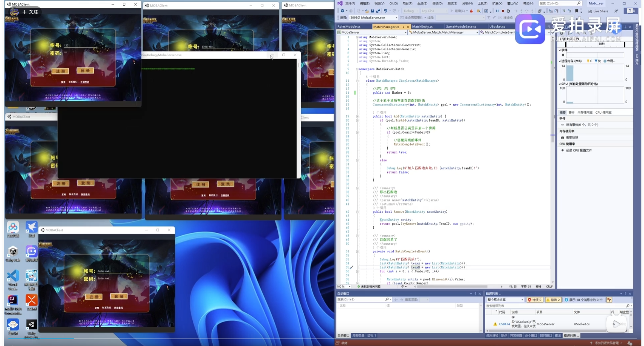Screen dimensions: 644x346
Task: Collapse the namespace MobaServer.Match block
Action: pos(357,69)
